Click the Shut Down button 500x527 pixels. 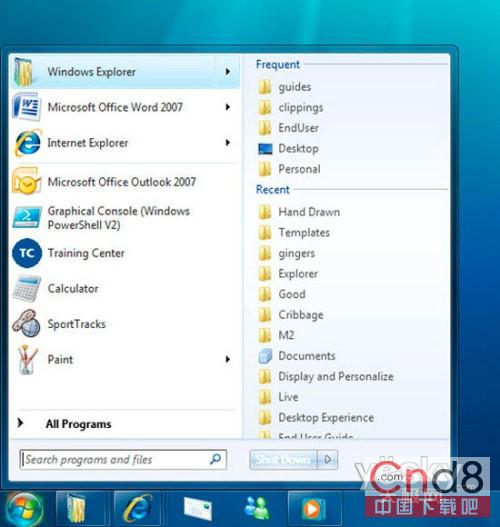click(284, 459)
